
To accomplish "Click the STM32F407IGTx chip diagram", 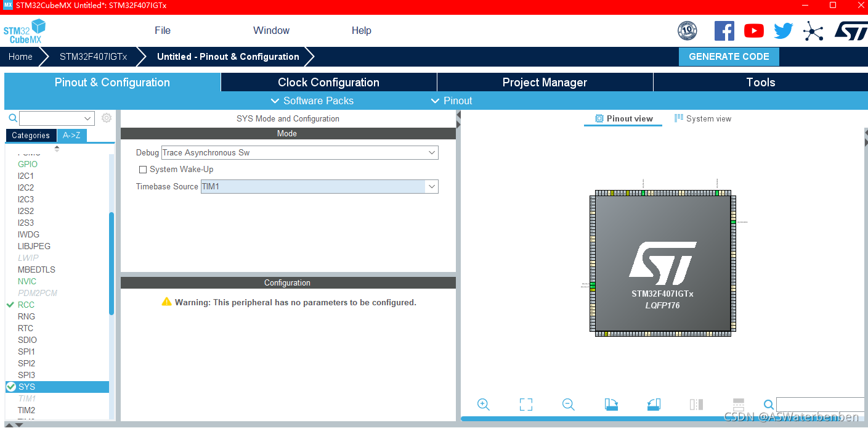I will (663, 263).
